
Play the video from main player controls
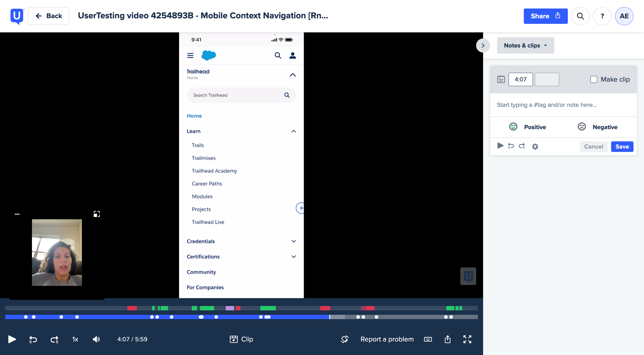pos(12,339)
